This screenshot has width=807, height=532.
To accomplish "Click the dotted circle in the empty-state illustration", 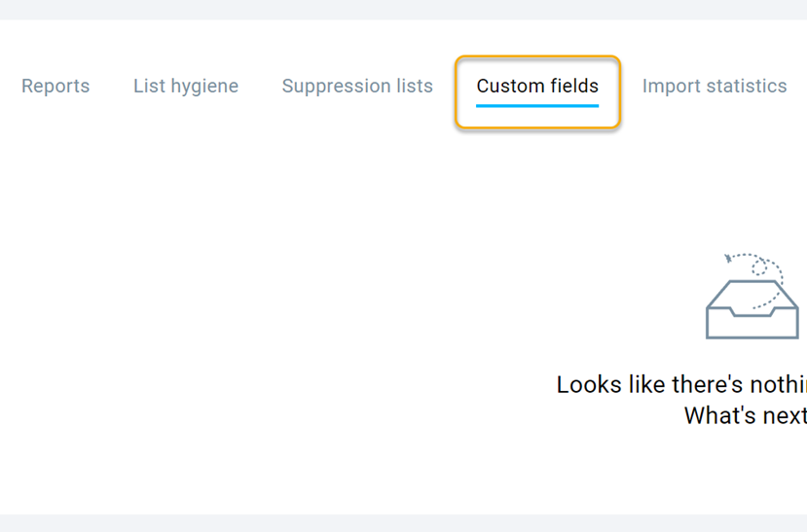I will pos(759,267).
